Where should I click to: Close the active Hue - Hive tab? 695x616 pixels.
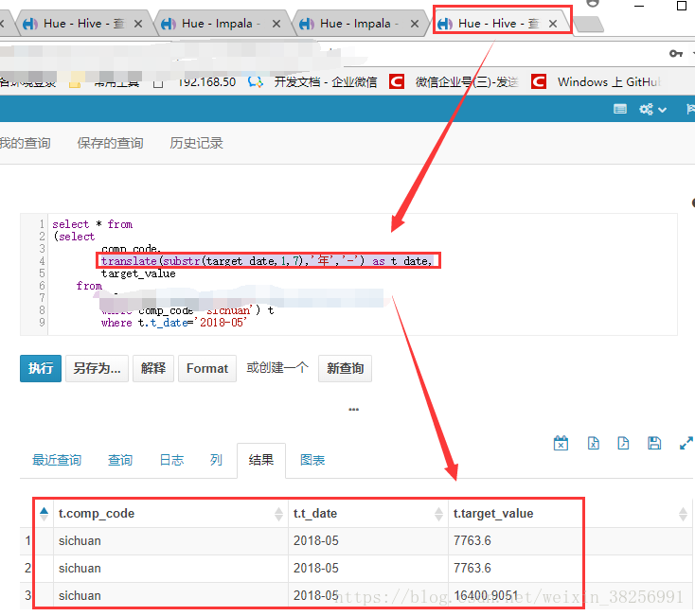(x=553, y=24)
